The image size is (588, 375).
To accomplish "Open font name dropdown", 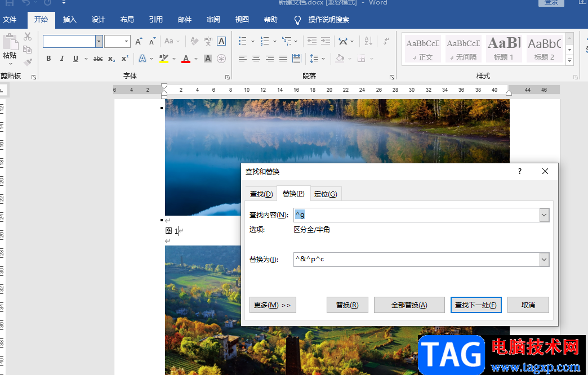I will 99,41.
